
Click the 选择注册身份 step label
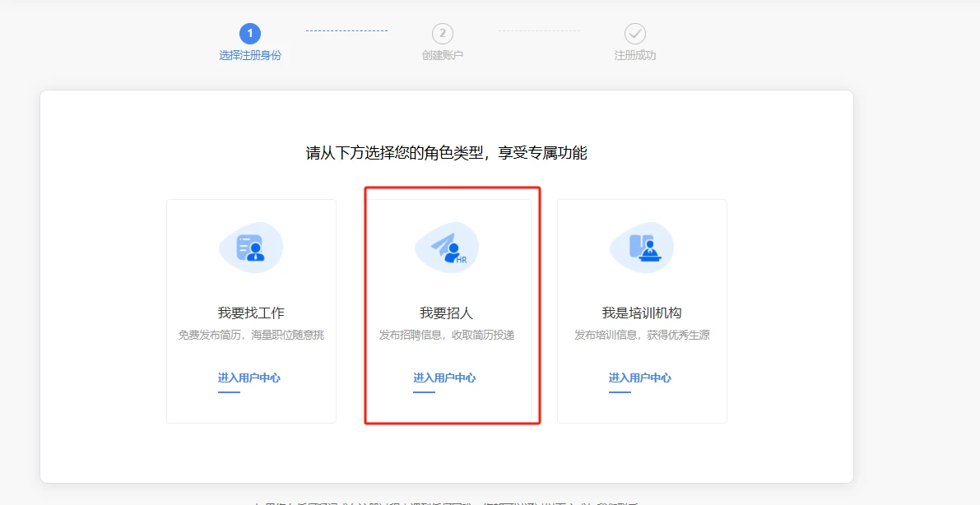(x=250, y=55)
